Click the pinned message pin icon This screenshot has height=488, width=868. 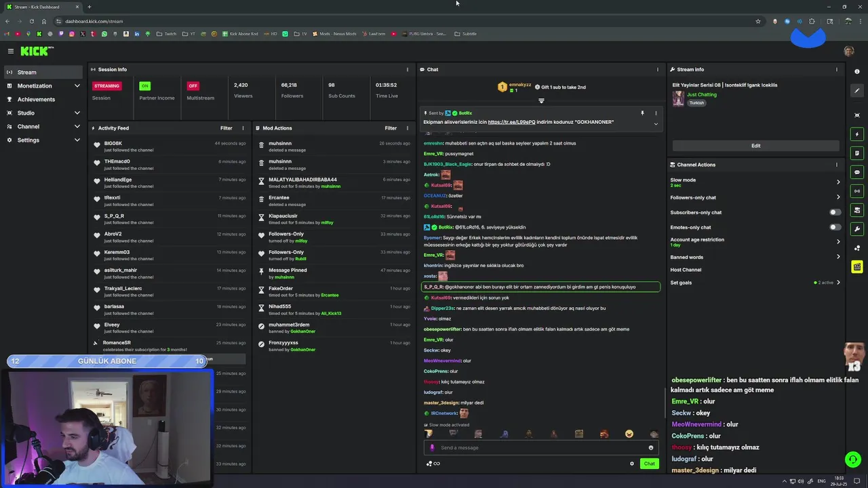(642, 113)
